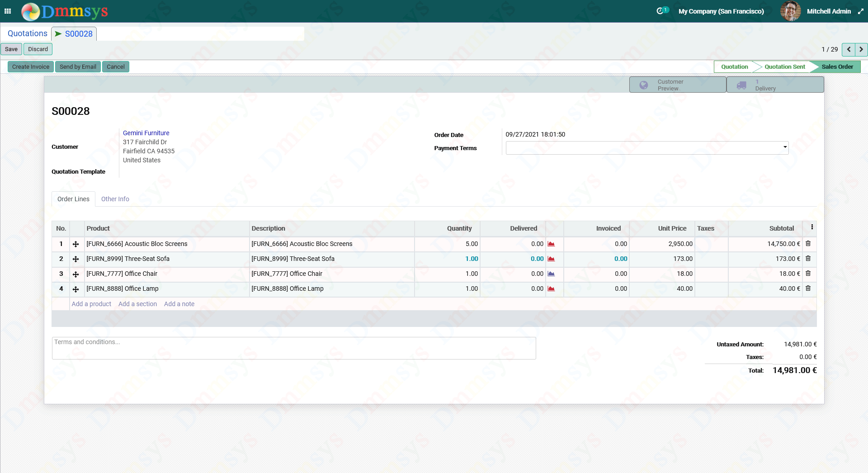Click Add a product link
This screenshot has width=868, height=473.
click(91, 304)
